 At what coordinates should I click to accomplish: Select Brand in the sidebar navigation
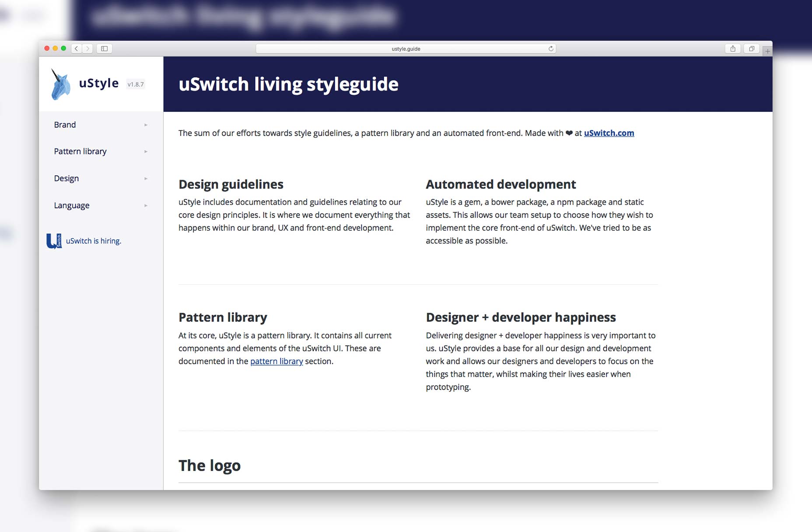pos(64,124)
